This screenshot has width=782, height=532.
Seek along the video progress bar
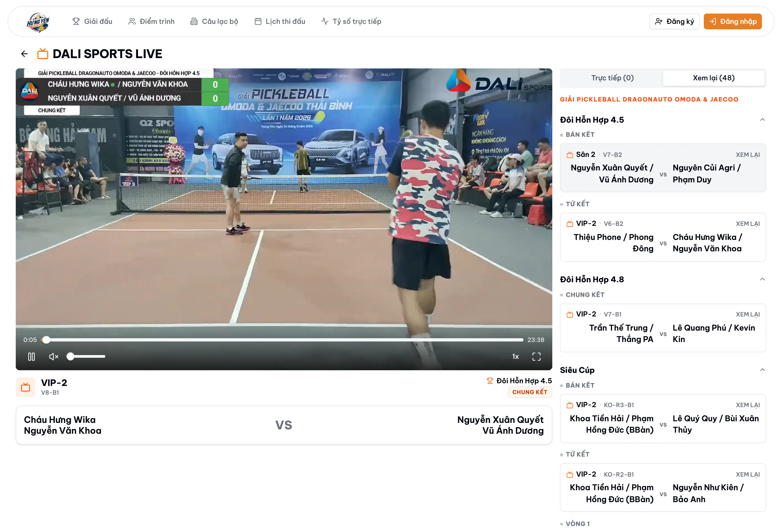tap(282, 340)
